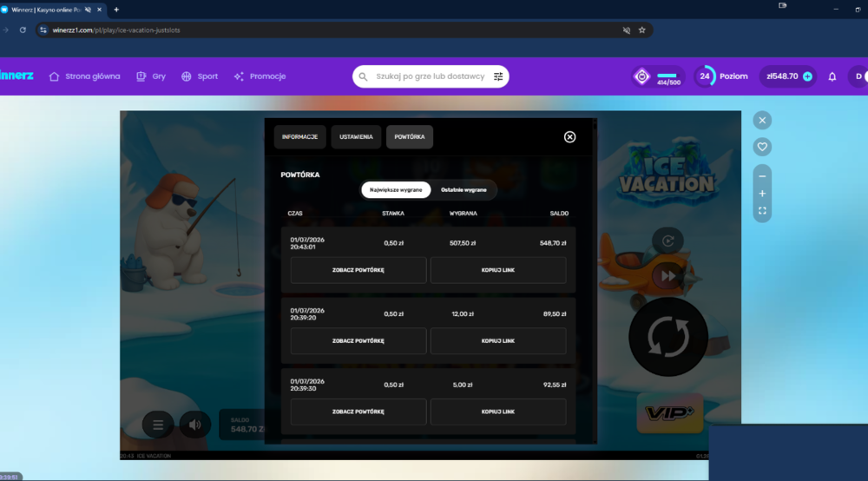Enlarge game view with plus icon
The width and height of the screenshot is (868, 481).
[762, 194]
